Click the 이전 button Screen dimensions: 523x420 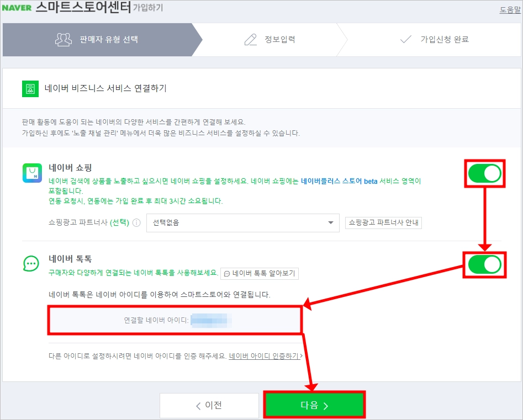click(209, 405)
